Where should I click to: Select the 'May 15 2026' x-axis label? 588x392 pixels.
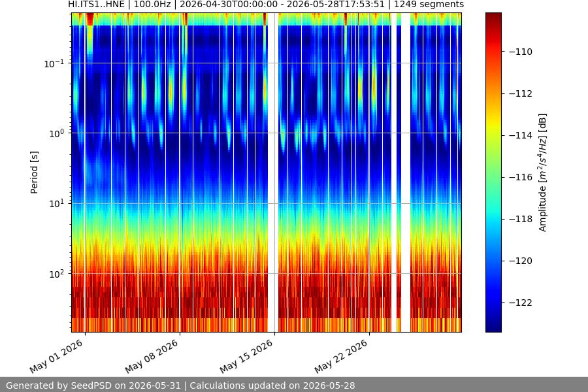tap(246, 357)
